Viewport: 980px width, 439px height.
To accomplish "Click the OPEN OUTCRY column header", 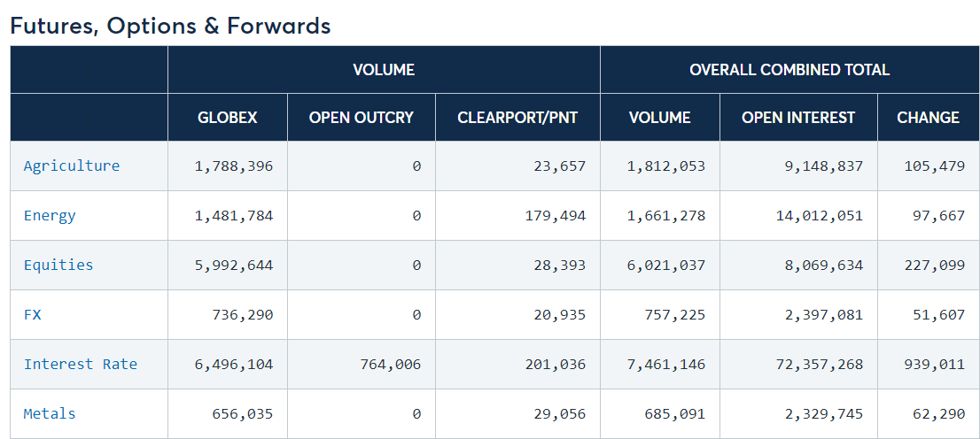I will tap(362, 118).
